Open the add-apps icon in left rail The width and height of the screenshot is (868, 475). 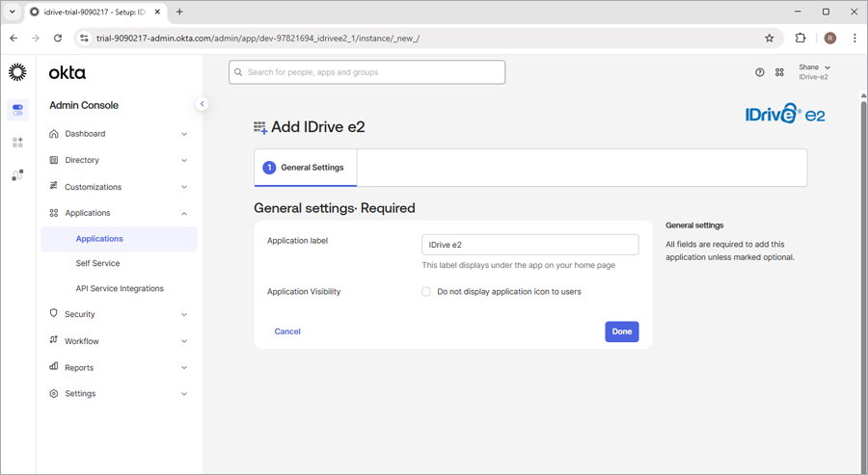tap(17, 143)
